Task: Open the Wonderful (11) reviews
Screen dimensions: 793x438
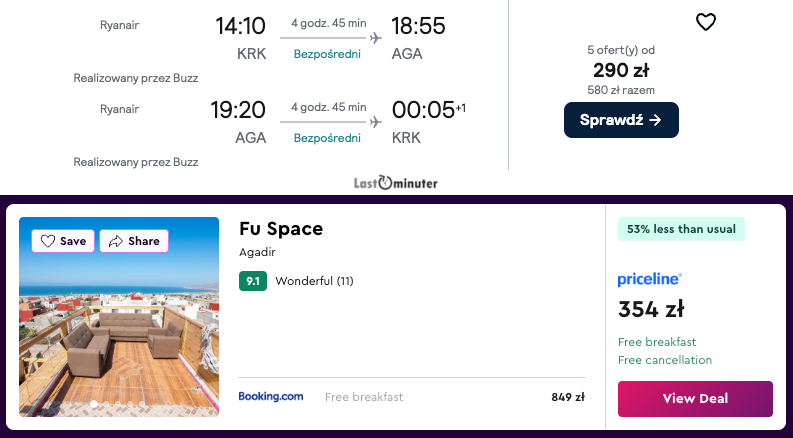Action: click(x=314, y=281)
